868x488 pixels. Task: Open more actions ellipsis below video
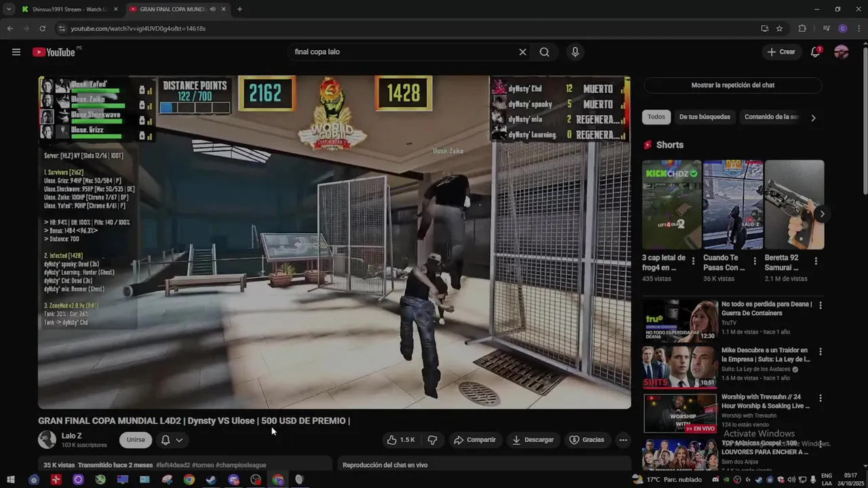pos(623,440)
